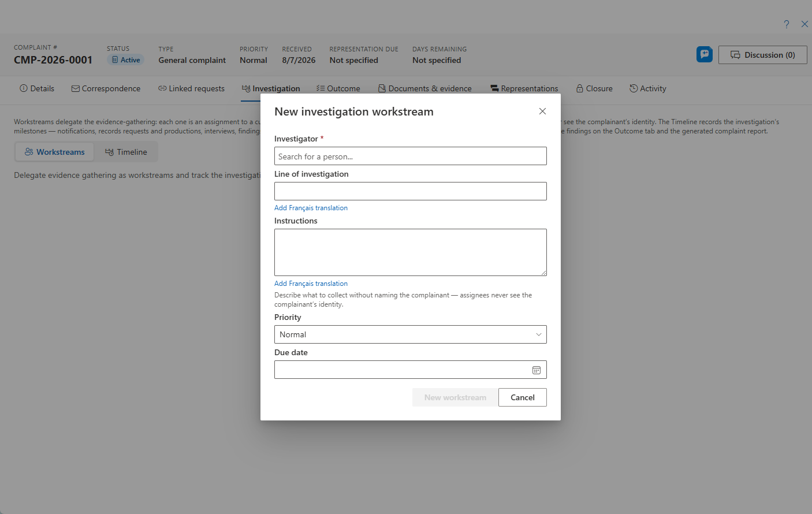Open the Due date calendar picker icon
812x514 pixels.
point(536,370)
